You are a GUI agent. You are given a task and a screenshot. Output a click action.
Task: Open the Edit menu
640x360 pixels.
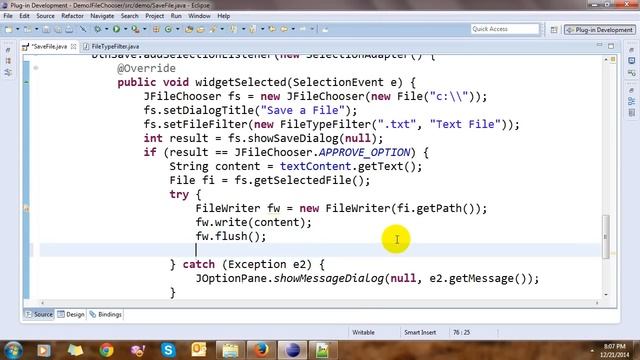point(24,16)
